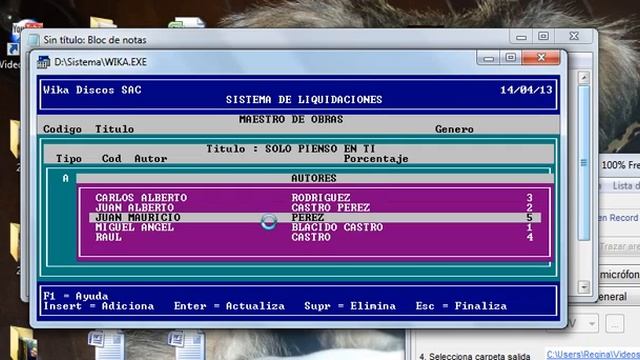This screenshot has height=360, width=640.
Task: Click highlighted row JUAN MAURICIO PEREZ
Action: tap(315, 217)
